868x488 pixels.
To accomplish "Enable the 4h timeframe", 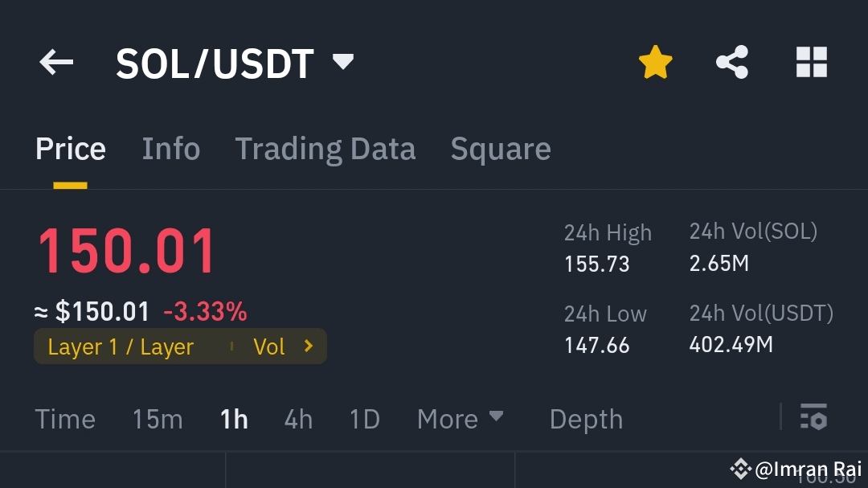I will 298,418.
